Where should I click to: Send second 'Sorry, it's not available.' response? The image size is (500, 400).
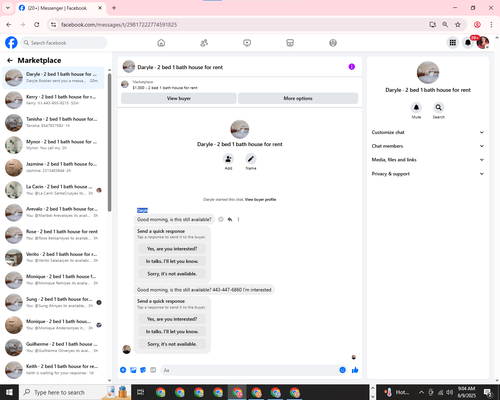coord(172,344)
